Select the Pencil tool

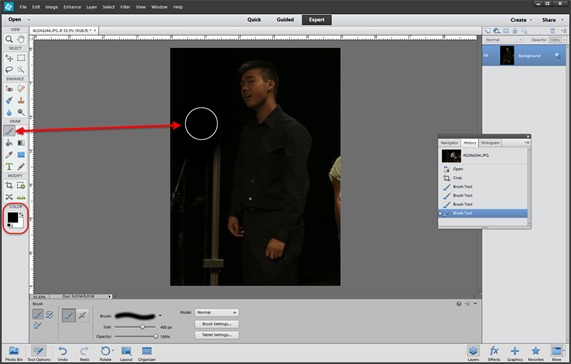(x=21, y=167)
